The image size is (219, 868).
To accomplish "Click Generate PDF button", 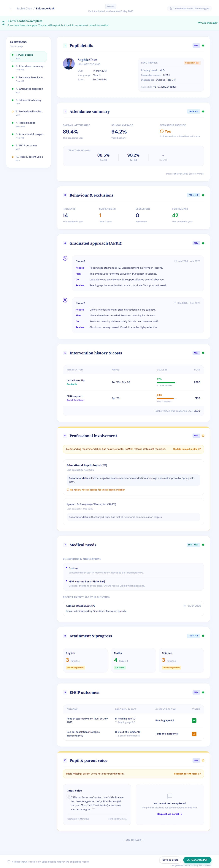I will click(x=197, y=860).
